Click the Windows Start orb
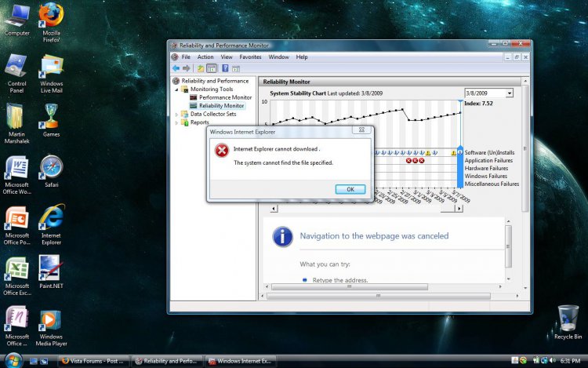Image resolution: width=588 pixels, height=368 pixels. [13, 360]
